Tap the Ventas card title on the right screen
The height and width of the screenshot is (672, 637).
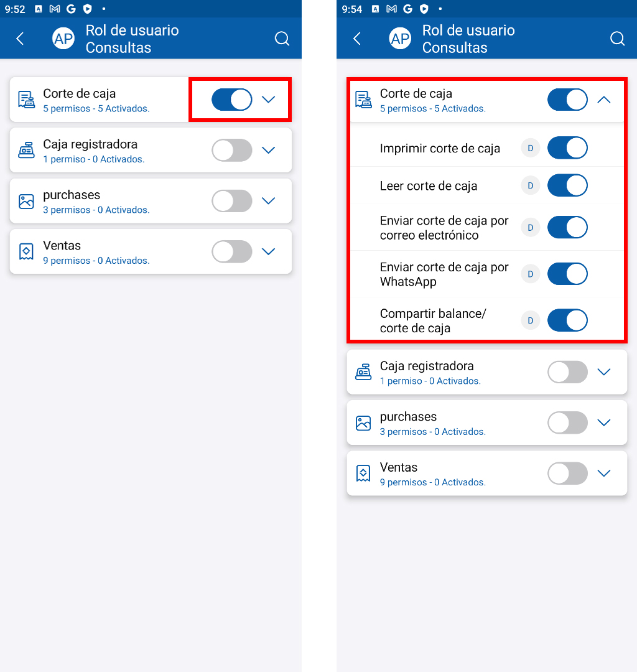pos(398,467)
